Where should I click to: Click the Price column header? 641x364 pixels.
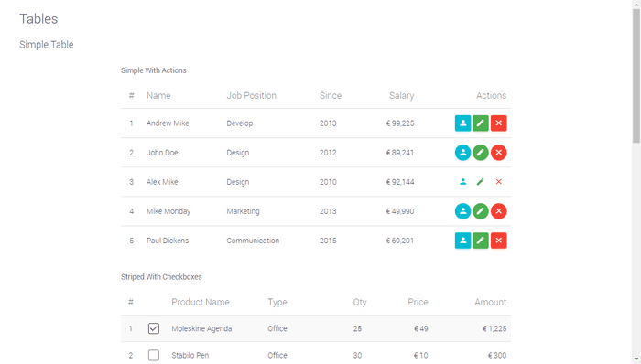pyautogui.click(x=418, y=302)
